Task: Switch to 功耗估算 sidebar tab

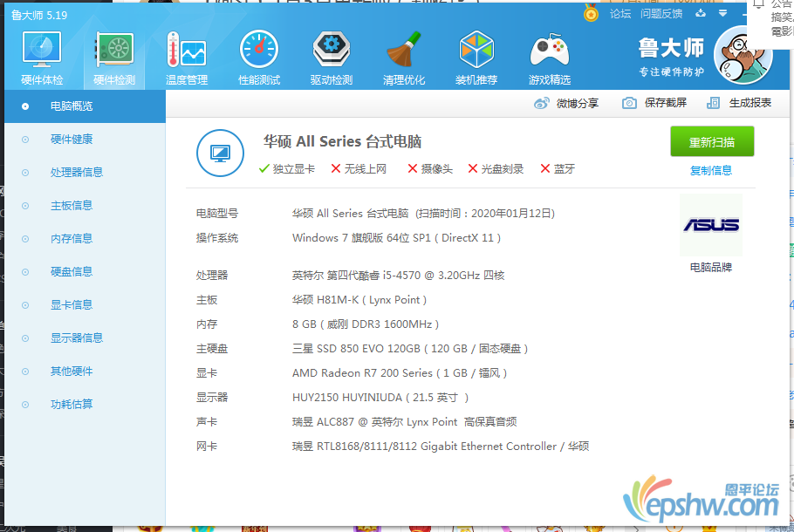Action: (x=86, y=405)
